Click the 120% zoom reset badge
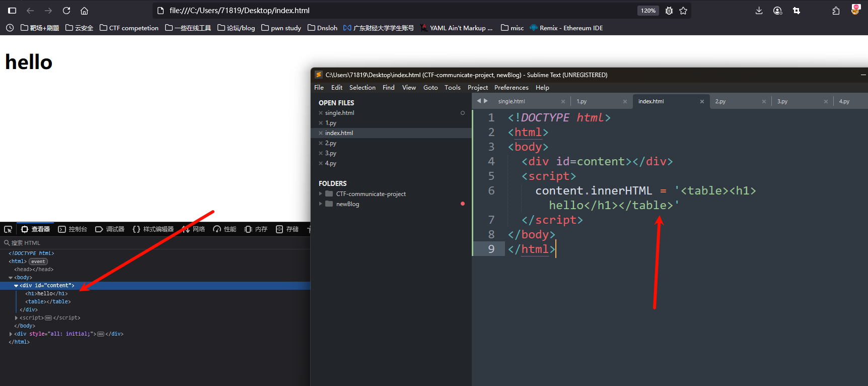This screenshot has height=386, width=868. tap(648, 11)
